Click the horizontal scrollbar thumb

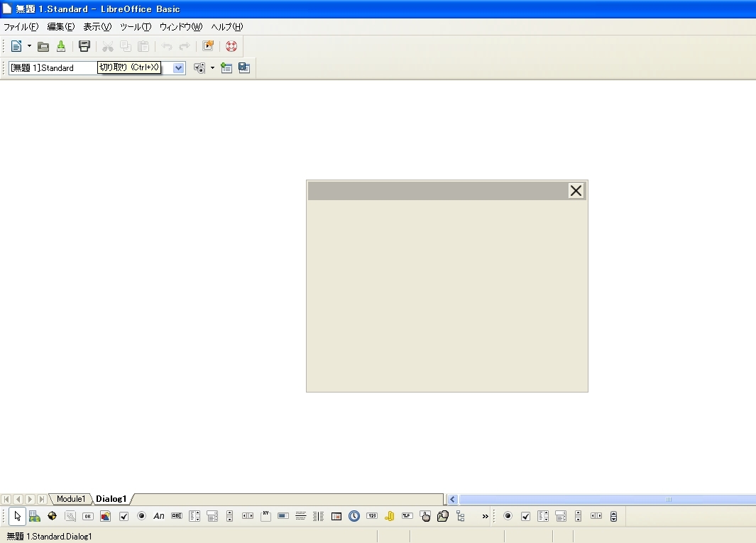coord(667,499)
